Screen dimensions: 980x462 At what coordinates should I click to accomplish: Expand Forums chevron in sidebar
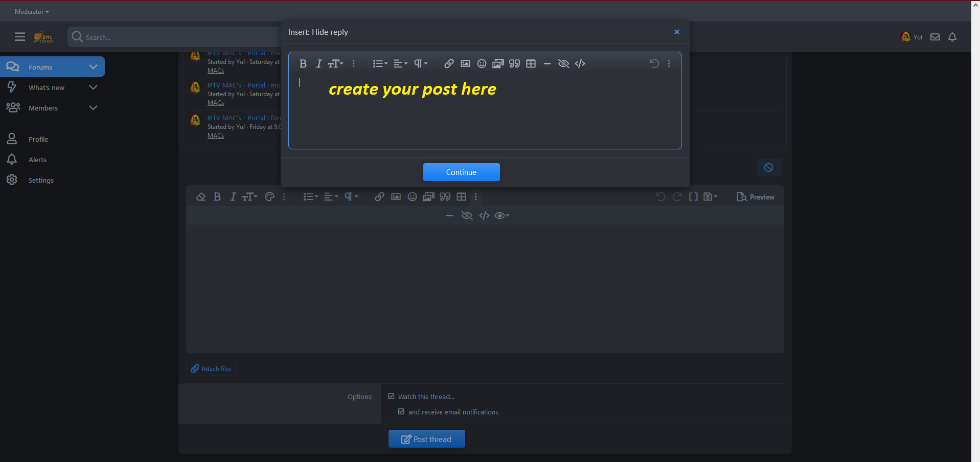(93, 67)
